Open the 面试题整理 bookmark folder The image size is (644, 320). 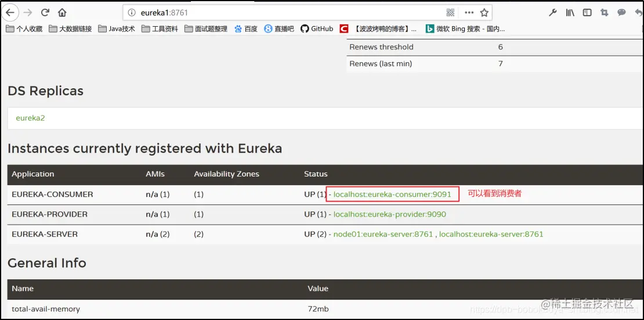click(206, 29)
